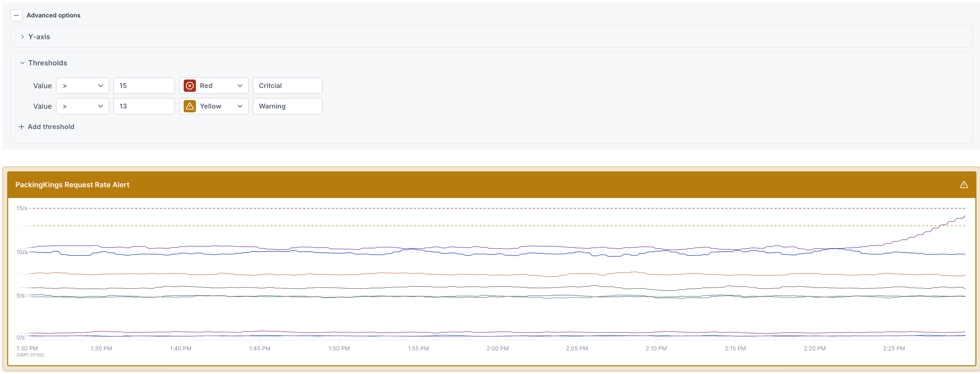The image size is (980, 374).
Task: Click Add threshold
Action: tap(51, 126)
